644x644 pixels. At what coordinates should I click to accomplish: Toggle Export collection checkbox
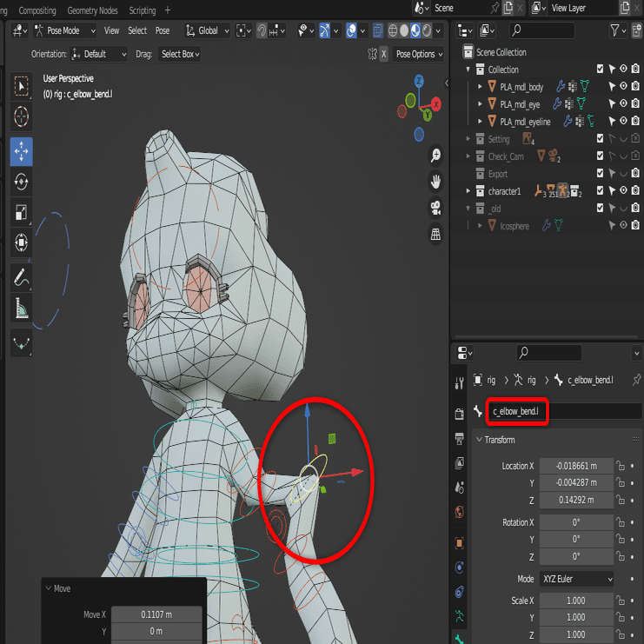pyautogui.click(x=600, y=173)
